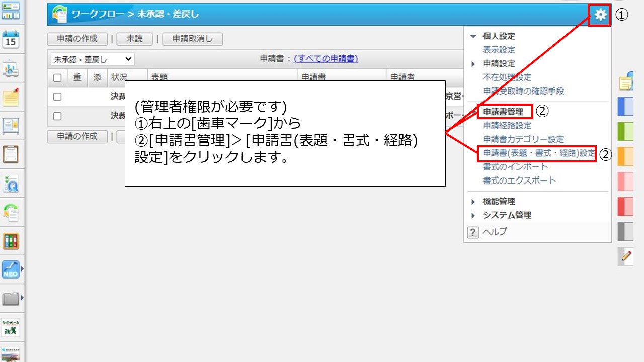Image resolution: width=644 pixels, height=362 pixels.
Task: Expand the 機能管理 section
Action: tap(472, 202)
